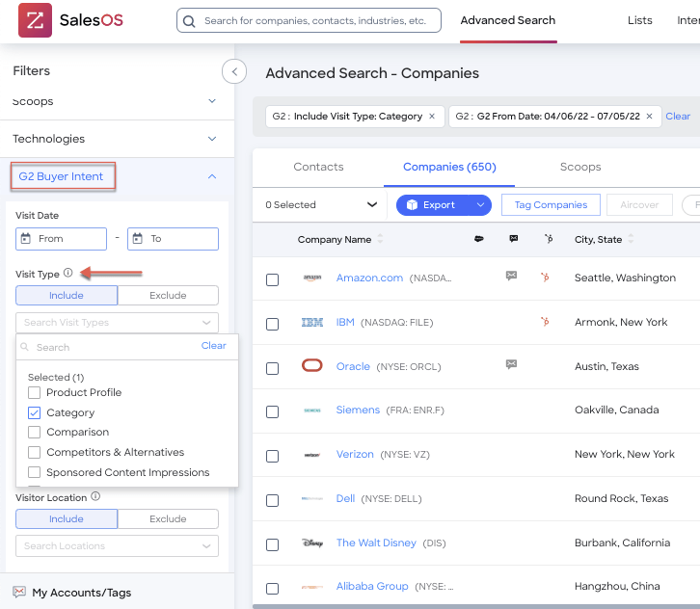Click the Oracle company logo
The width and height of the screenshot is (700, 609).
[x=312, y=365]
